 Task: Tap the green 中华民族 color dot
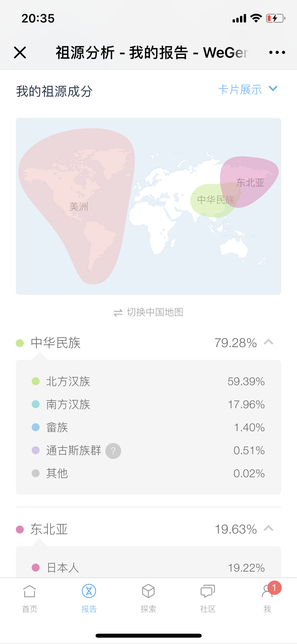[x=20, y=343]
